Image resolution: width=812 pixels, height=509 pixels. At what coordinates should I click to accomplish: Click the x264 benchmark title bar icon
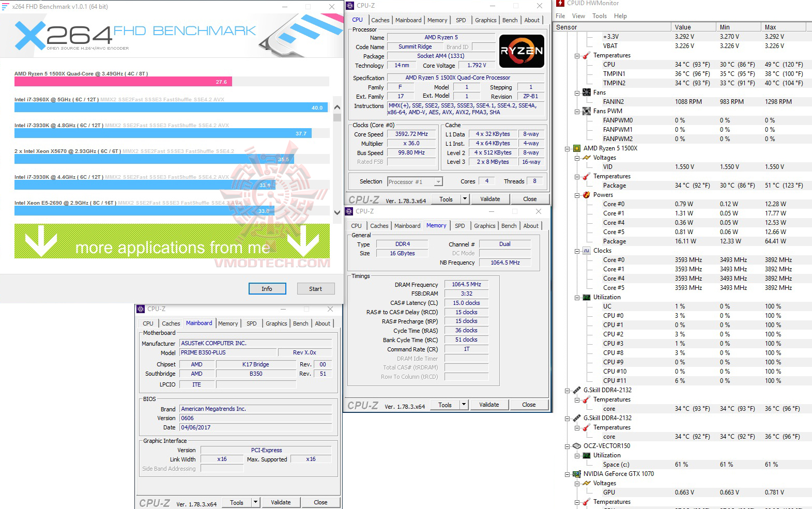pos(6,7)
